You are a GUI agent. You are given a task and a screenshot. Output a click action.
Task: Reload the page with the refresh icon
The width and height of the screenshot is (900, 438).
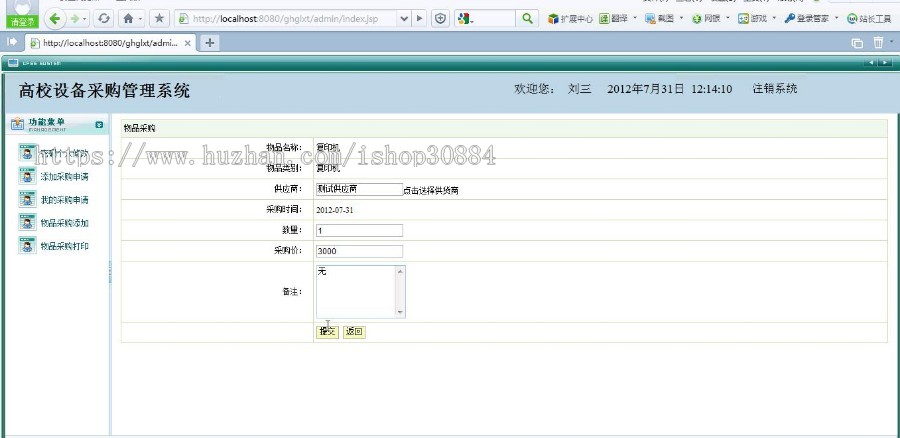coord(104,19)
